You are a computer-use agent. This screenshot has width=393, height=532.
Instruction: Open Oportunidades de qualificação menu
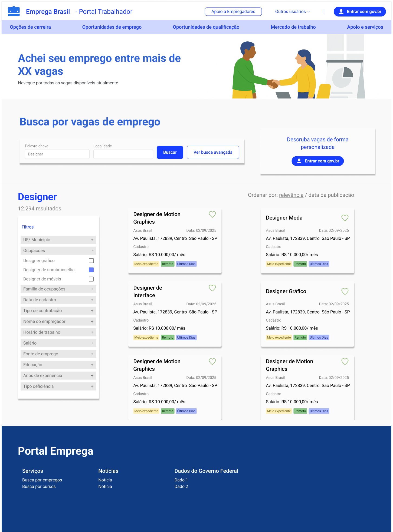coord(206,27)
